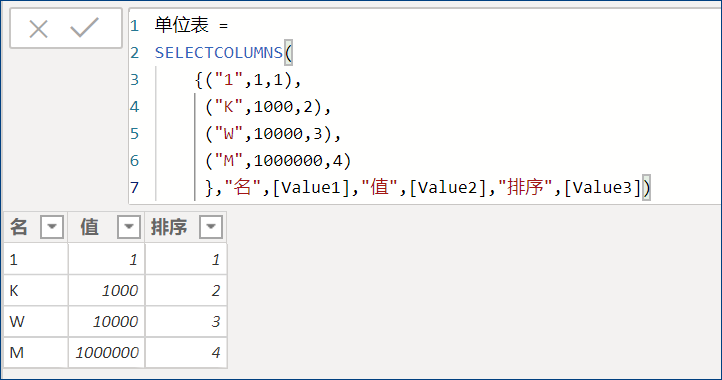Open the 名 column filter dropdown
Image resolution: width=722 pixels, height=380 pixels.
(52, 227)
